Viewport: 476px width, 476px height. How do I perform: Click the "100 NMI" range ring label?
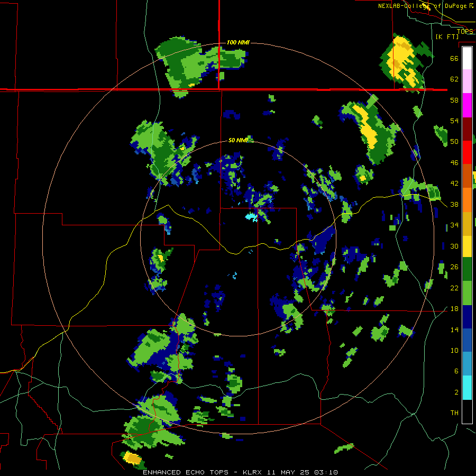[238, 42]
